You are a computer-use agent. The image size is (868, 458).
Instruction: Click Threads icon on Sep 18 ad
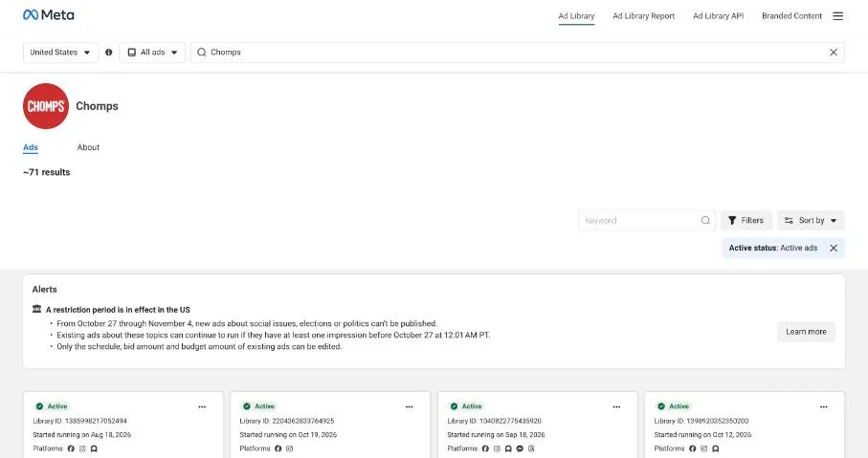point(531,448)
